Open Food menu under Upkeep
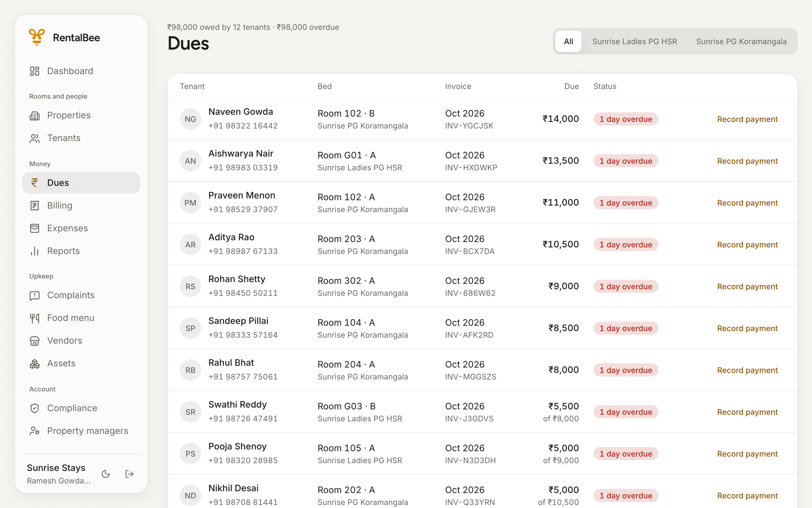 point(81,318)
